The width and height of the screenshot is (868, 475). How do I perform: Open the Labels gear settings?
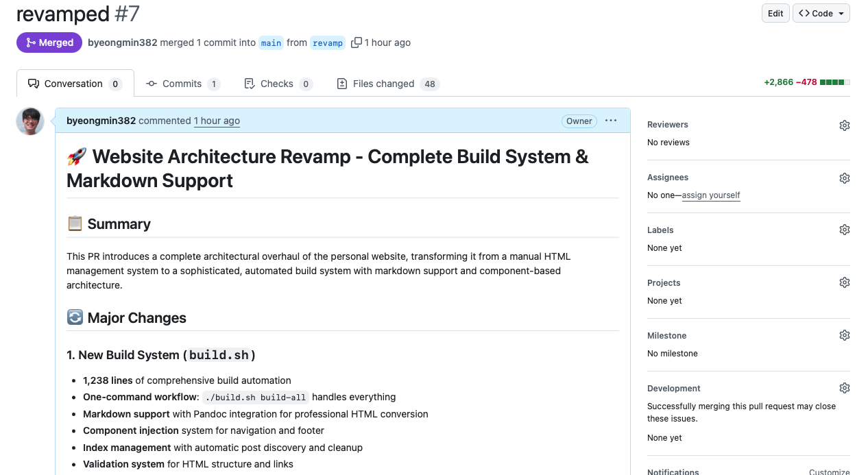(x=844, y=230)
